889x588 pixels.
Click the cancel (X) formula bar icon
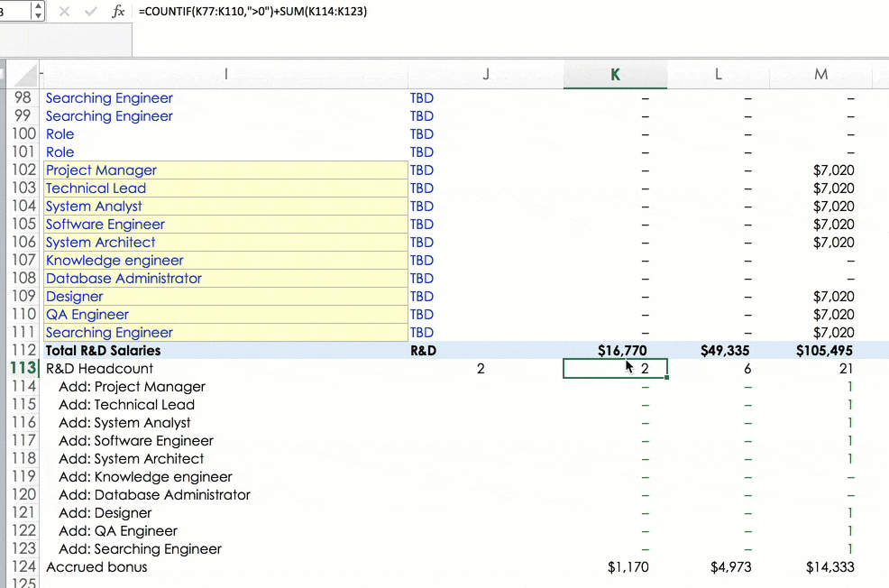pos(64,12)
